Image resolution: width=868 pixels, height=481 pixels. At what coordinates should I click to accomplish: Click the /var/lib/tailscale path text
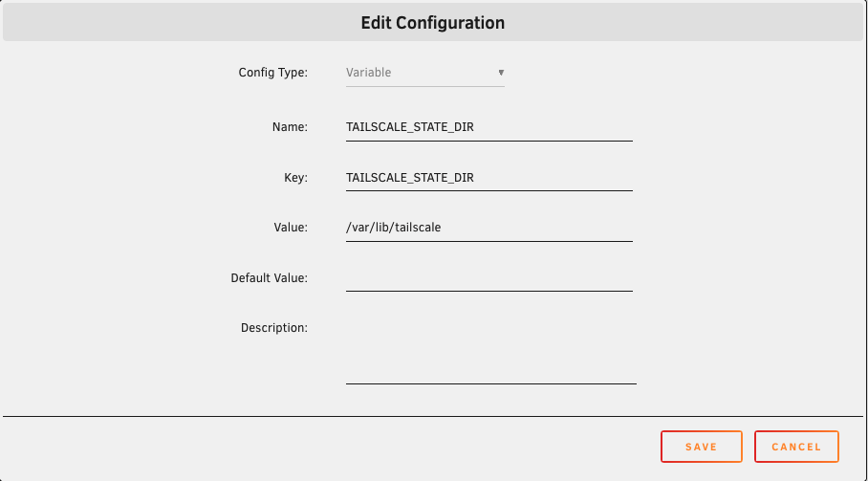pos(393,228)
